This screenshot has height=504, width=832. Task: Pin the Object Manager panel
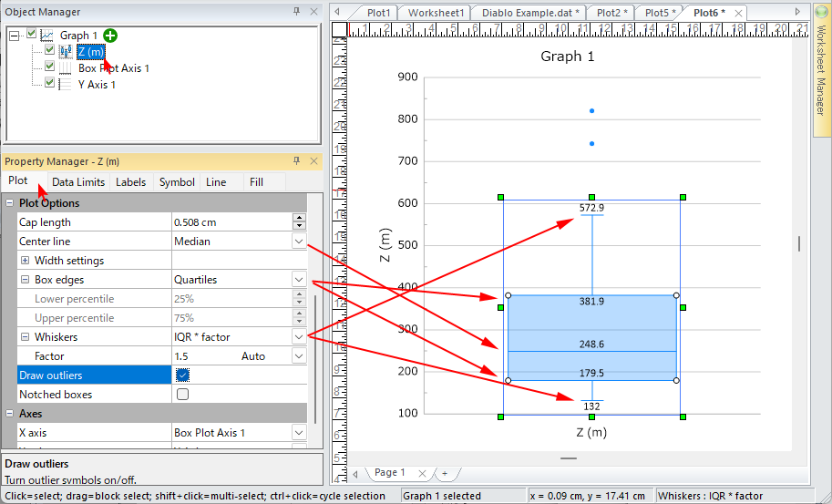296,12
